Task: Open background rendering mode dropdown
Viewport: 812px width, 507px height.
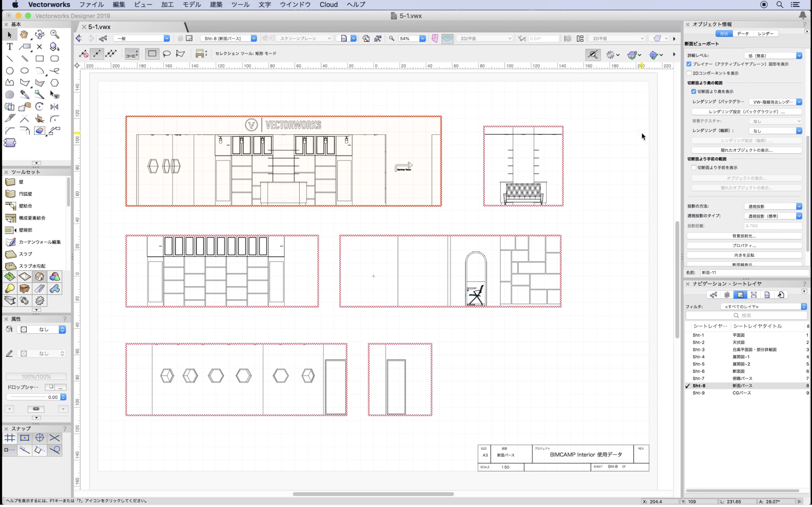Action: (775, 102)
